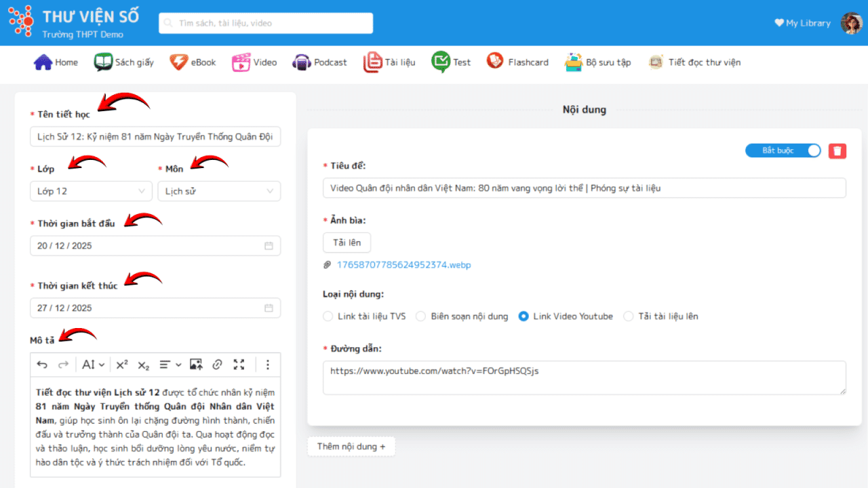The height and width of the screenshot is (488, 868).
Task: Open the Flashcard menu item
Action: 517,62
